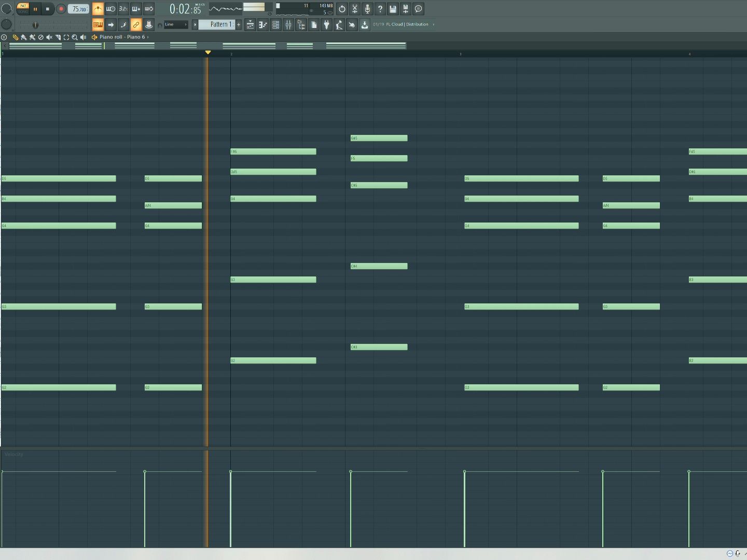Open the speech bubble info icon
This screenshot has height=560, width=747.
(418, 9)
